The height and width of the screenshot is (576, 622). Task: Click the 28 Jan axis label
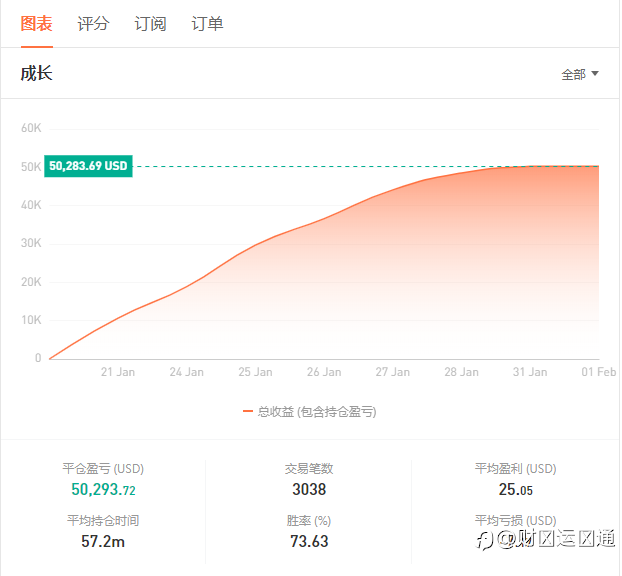click(x=461, y=372)
